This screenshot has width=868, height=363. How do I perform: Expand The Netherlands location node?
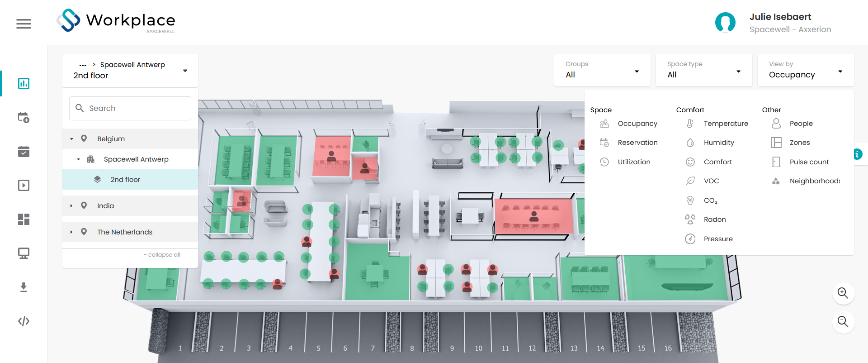coord(71,232)
